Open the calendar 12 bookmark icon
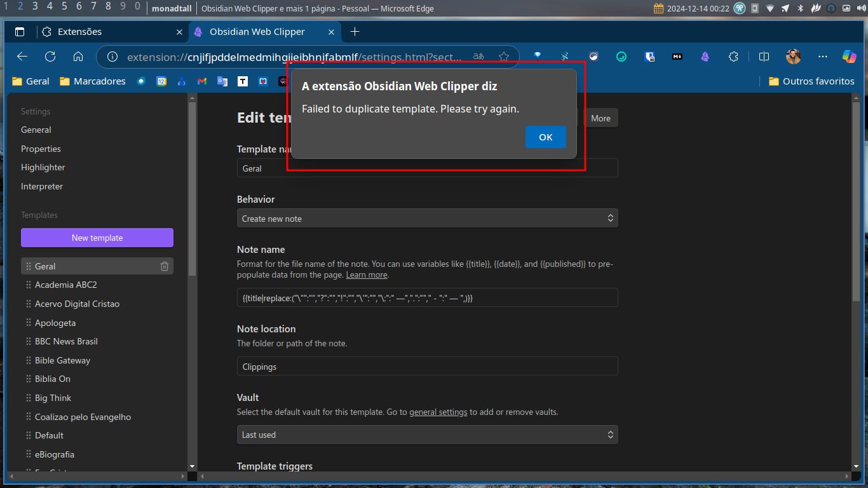This screenshot has height=488, width=868. pos(161,81)
